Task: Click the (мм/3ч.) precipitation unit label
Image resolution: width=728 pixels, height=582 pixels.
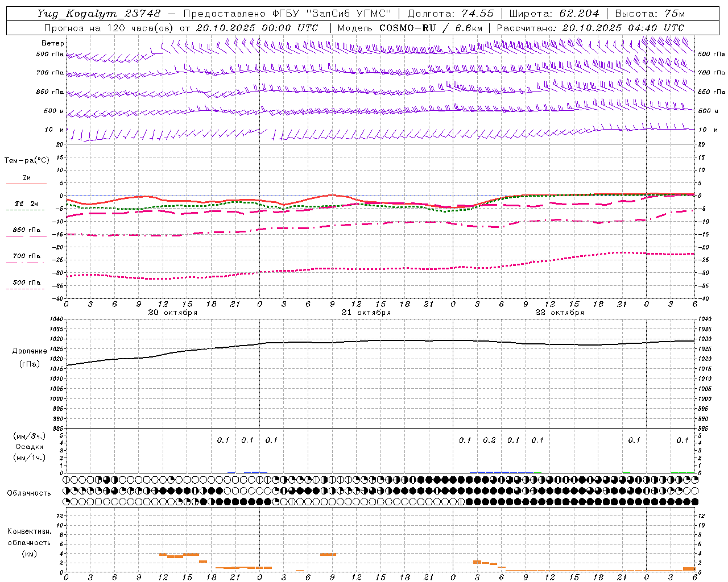Action: pos(30,436)
